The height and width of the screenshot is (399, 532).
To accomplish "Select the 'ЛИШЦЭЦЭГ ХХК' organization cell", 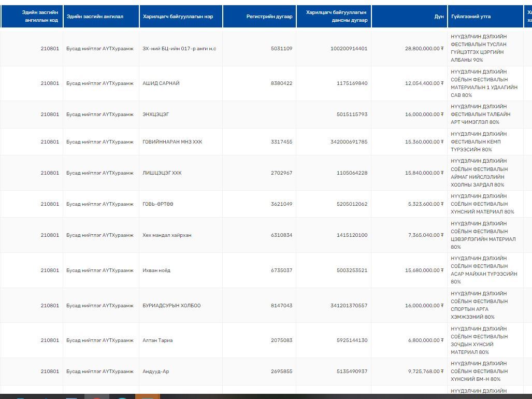I will [162, 173].
